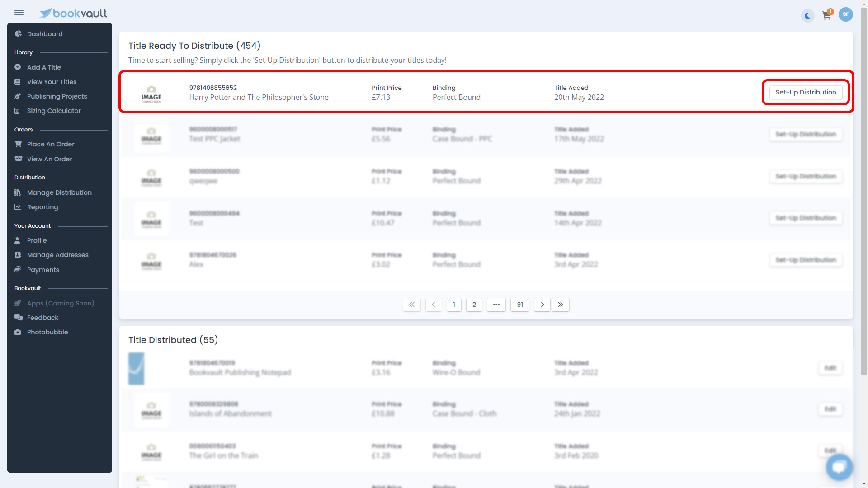The image size is (868, 488).
Task: Click Title Ready To Distribute (454) heading
Action: 194,46
